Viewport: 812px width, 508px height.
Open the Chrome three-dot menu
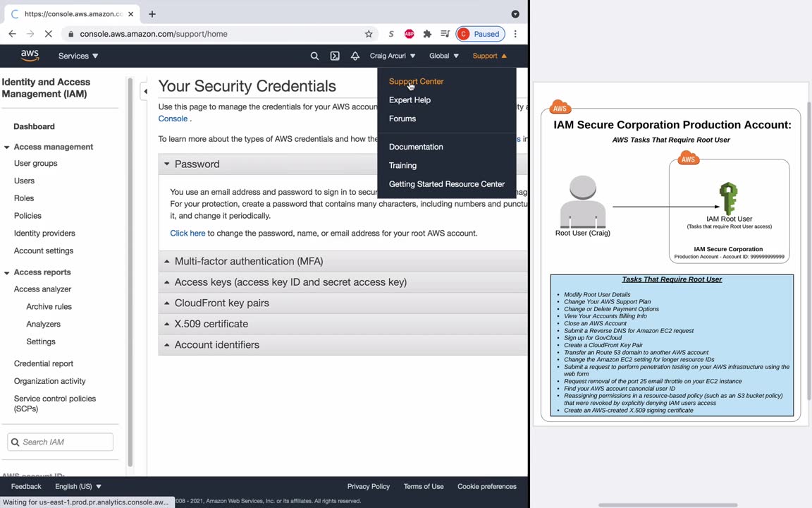pyautogui.click(x=515, y=34)
